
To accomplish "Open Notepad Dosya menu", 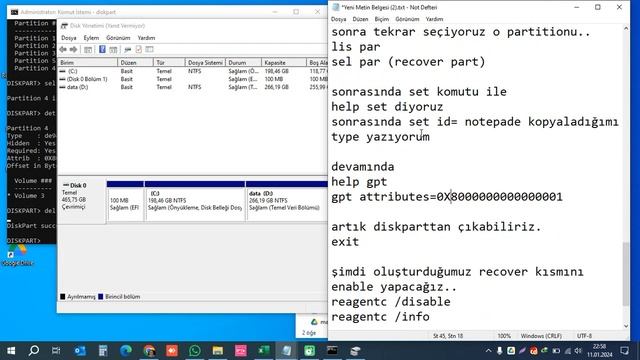I will point(338,19).
